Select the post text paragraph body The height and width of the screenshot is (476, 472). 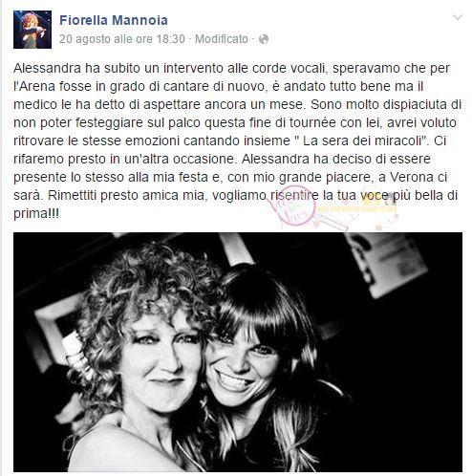click(237, 141)
